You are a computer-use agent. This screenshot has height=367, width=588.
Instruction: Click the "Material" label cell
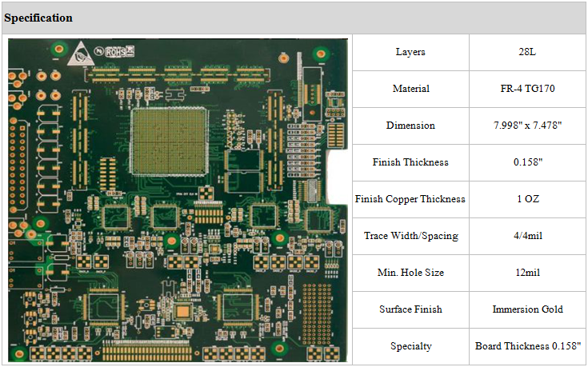pos(410,89)
